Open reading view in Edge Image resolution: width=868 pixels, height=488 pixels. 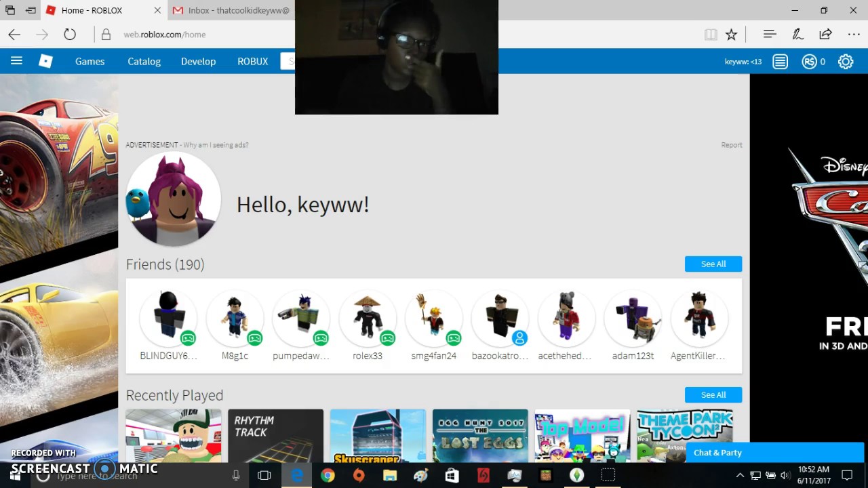pyautogui.click(x=711, y=35)
